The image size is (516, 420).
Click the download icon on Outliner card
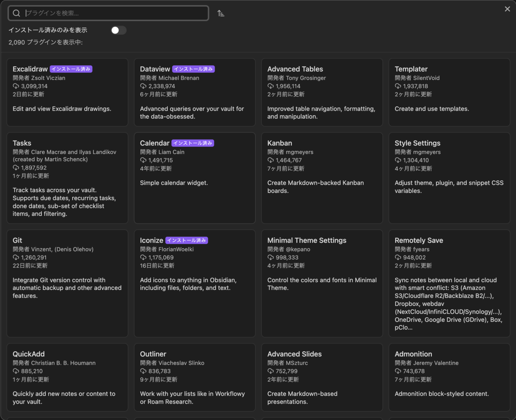(143, 371)
